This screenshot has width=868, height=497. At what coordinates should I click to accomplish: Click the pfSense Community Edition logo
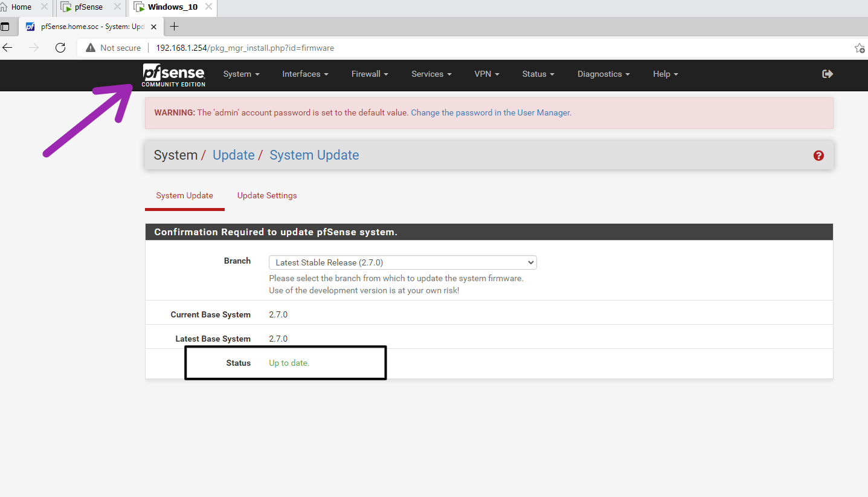pyautogui.click(x=173, y=75)
